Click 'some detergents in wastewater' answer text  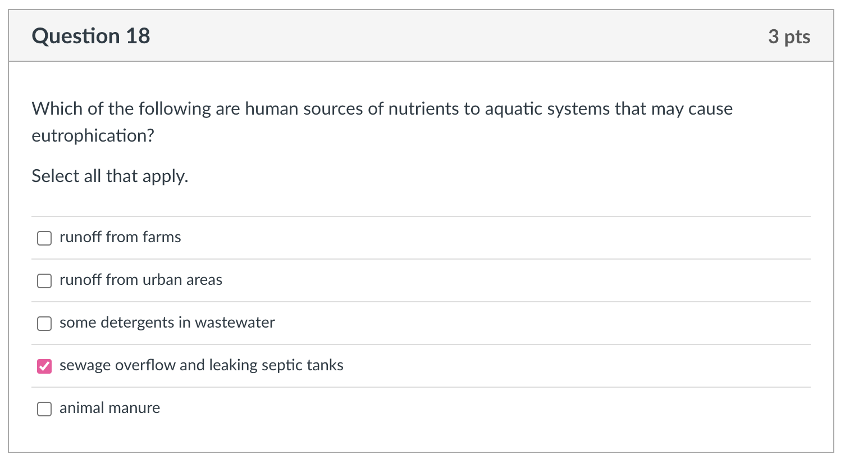(167, 323)
